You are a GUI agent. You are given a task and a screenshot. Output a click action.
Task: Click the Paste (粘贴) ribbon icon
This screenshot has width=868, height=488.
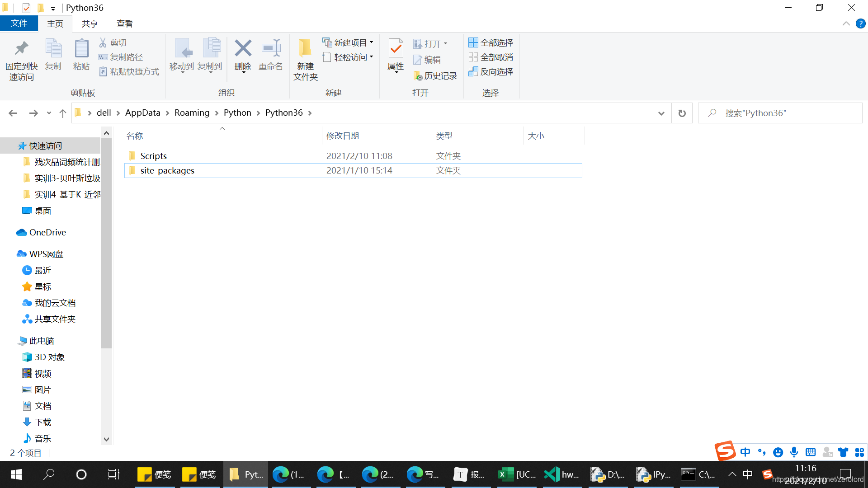[x=81, y=48]
